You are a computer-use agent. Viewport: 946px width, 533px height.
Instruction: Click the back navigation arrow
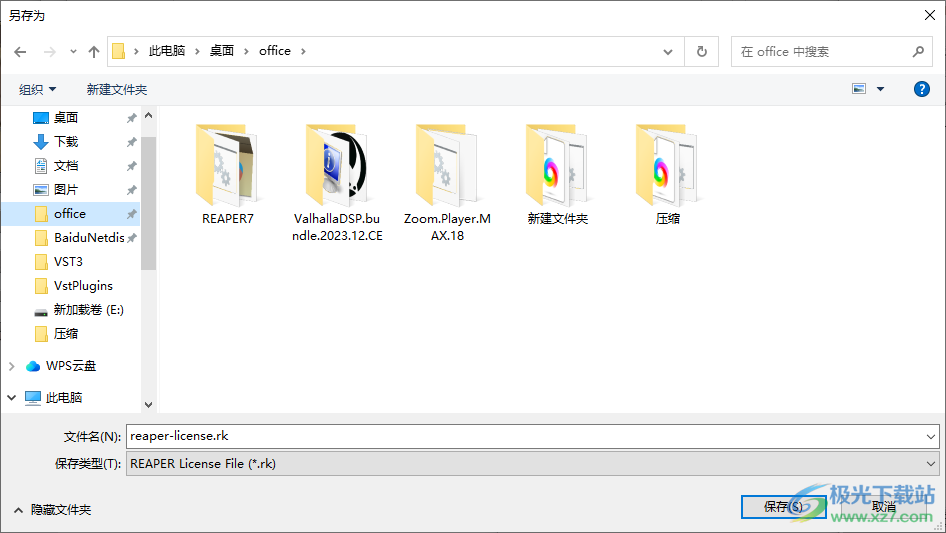(21, 51)
